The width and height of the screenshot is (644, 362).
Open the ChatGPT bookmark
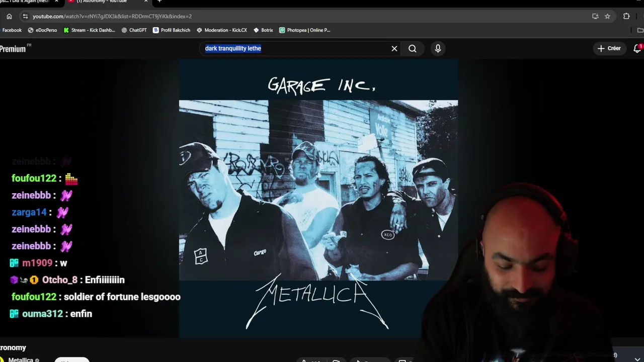click(x=134, y=30)
